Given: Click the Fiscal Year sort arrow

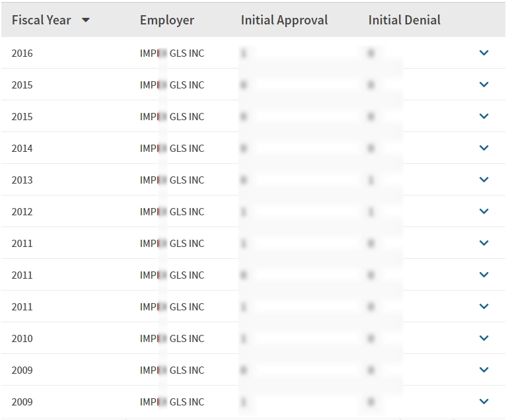Looking at the screenshot, I should coord(85,20).
